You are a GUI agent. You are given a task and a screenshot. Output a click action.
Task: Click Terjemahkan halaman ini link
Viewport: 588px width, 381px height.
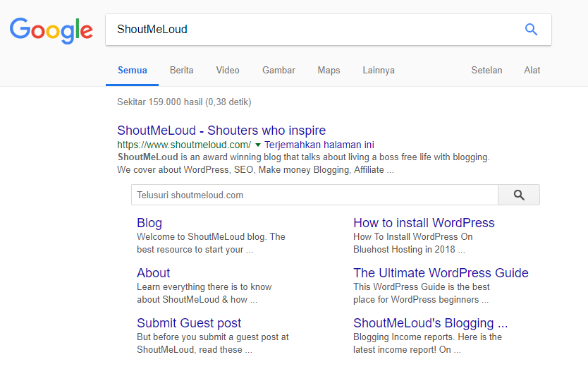(319, 145)
